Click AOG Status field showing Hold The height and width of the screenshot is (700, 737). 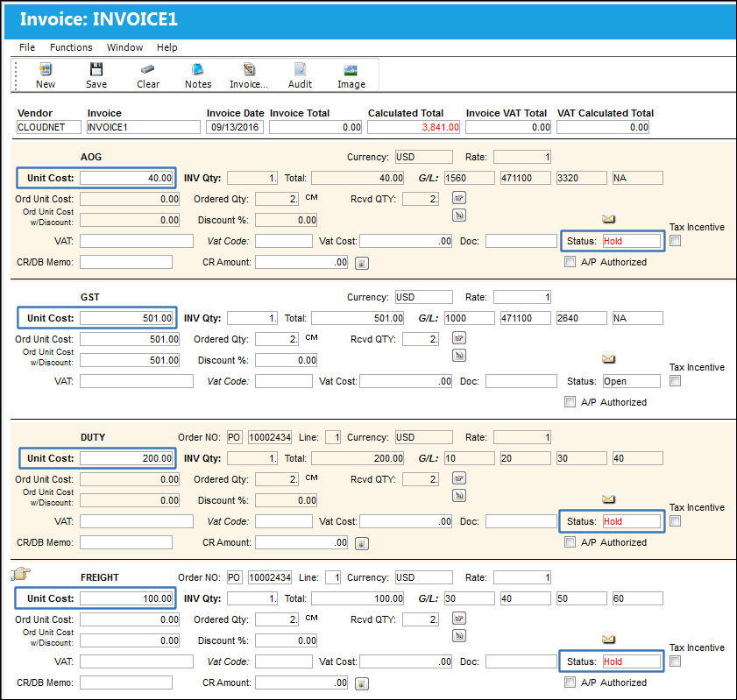click(x=632, y=241)
